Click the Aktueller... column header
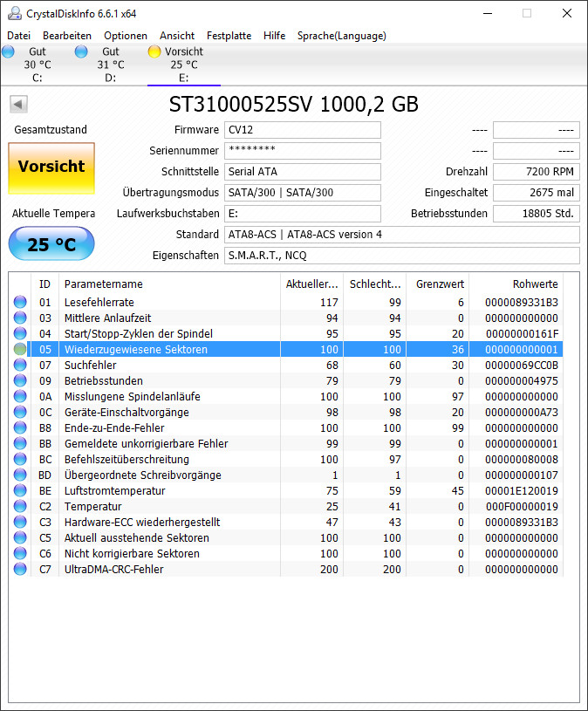The image size is (588, 711). pos(312,284)
